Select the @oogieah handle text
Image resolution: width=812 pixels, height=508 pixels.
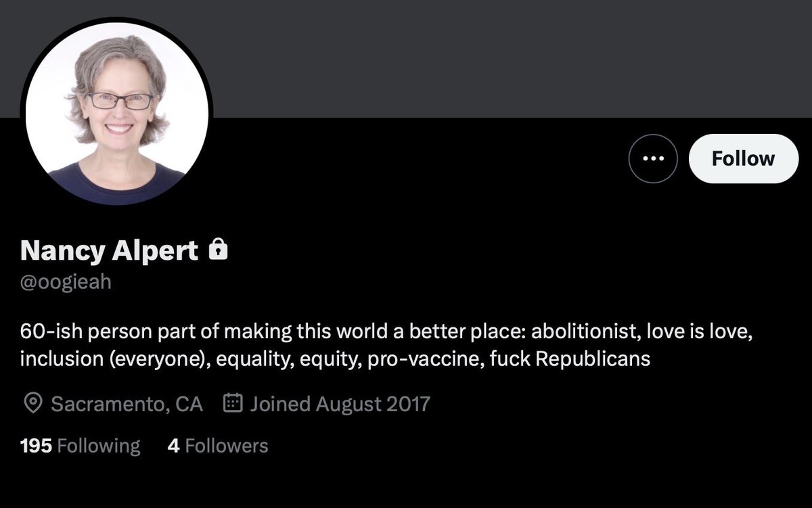pos(66,281)
